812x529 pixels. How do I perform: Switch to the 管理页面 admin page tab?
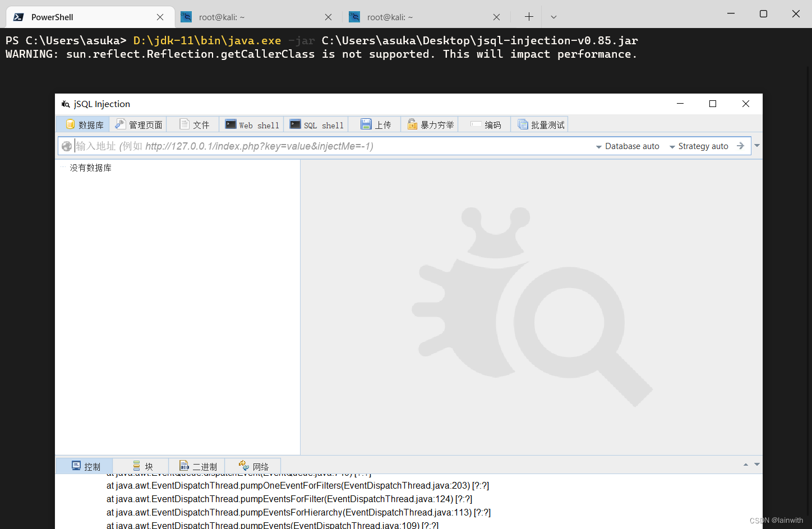point(138,124)
